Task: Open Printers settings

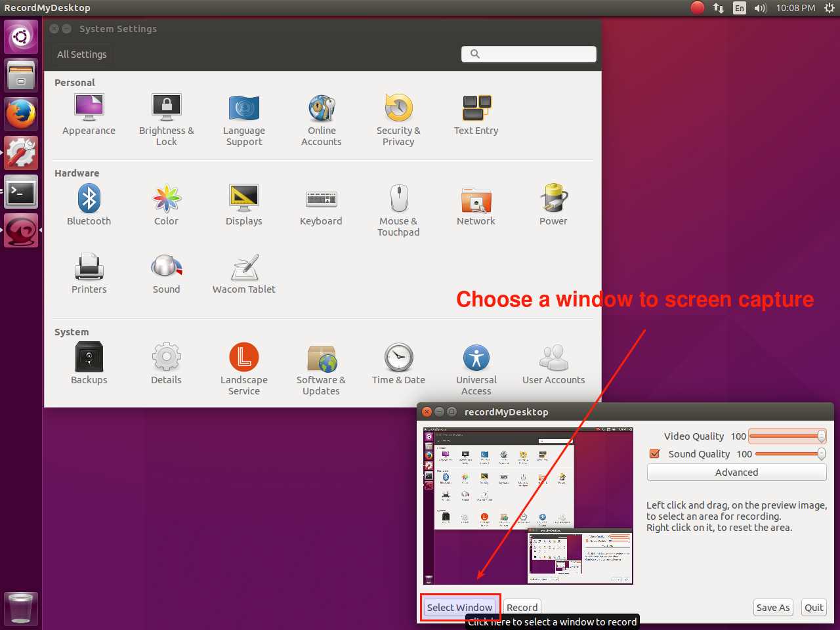Action: (89, 274)
